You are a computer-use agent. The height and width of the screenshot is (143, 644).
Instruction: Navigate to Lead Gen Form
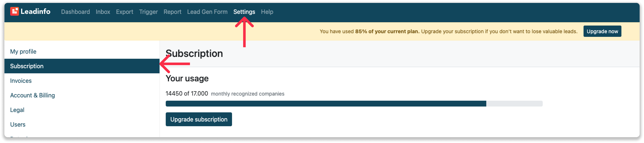207,12
